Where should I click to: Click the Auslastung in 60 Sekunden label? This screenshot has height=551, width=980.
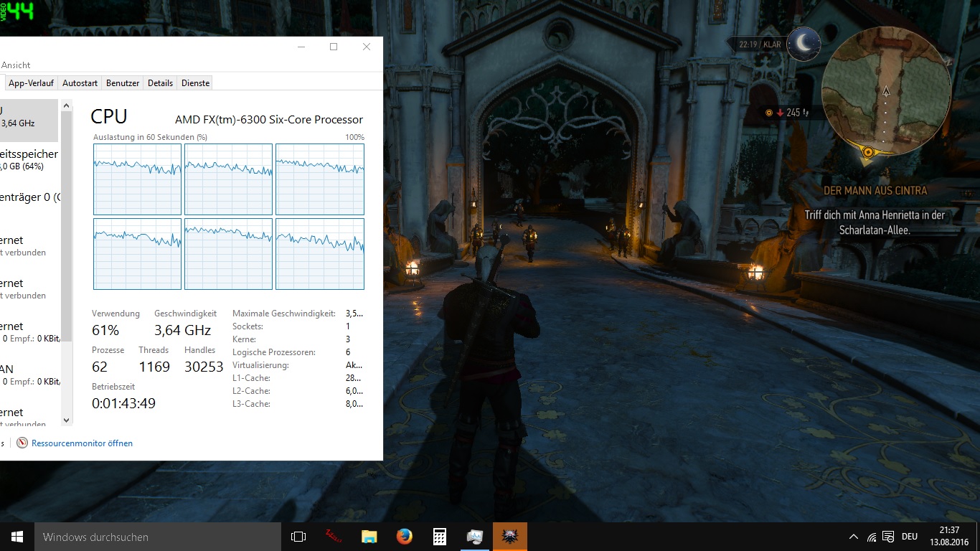point(151,137)
